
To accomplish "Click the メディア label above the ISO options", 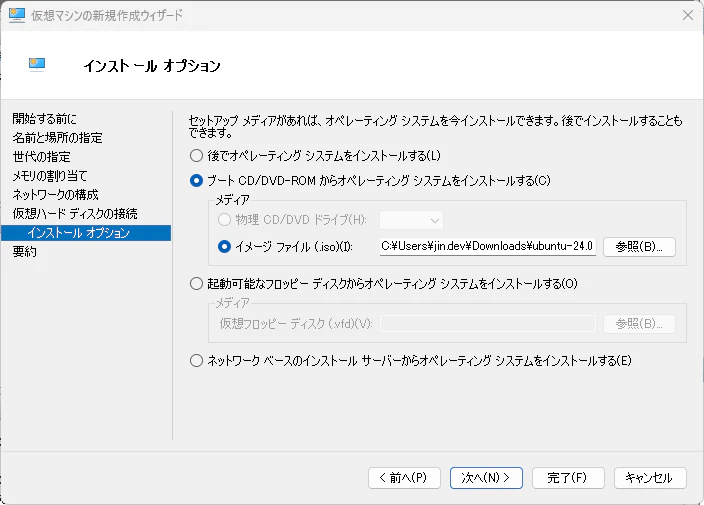I will [x=233, y=200].
